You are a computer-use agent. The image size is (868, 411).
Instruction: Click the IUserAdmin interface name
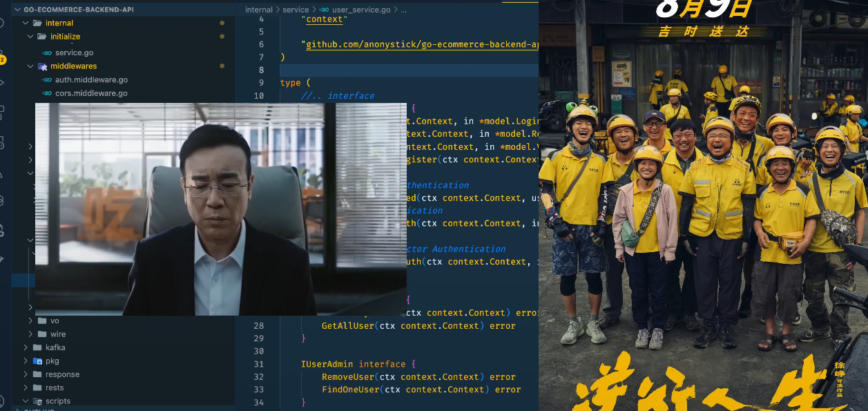[x=327, y=364]
